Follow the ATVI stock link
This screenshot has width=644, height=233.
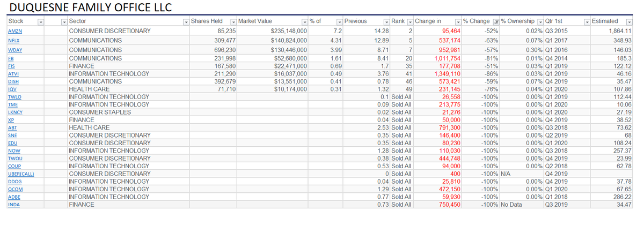13,74
